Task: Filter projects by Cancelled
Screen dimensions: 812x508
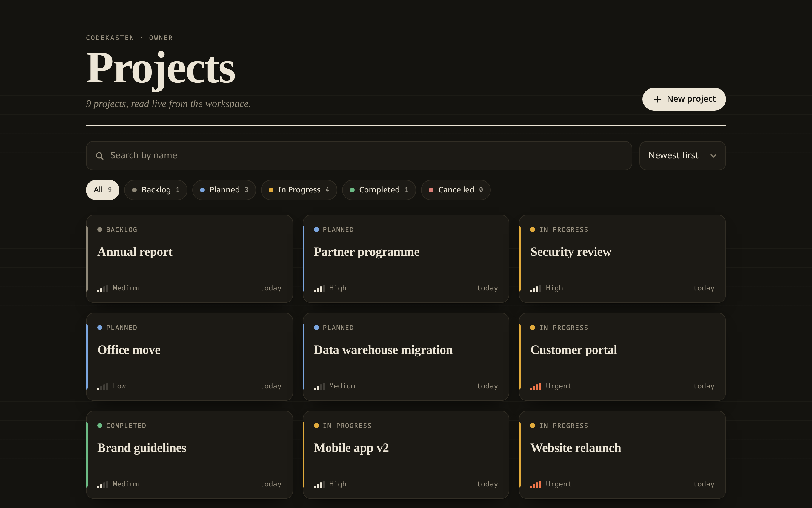Action: click(456, 190)
